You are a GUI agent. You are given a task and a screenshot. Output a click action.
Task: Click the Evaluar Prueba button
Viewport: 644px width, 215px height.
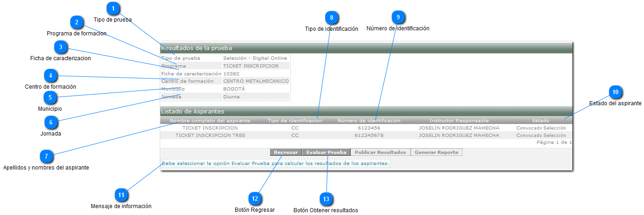tap(326, 152)
